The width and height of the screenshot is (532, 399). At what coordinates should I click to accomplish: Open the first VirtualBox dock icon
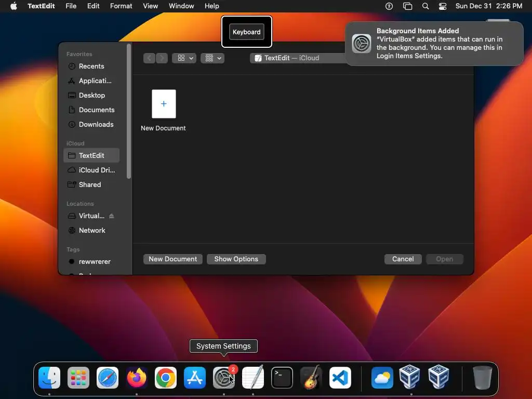point(409,377)
